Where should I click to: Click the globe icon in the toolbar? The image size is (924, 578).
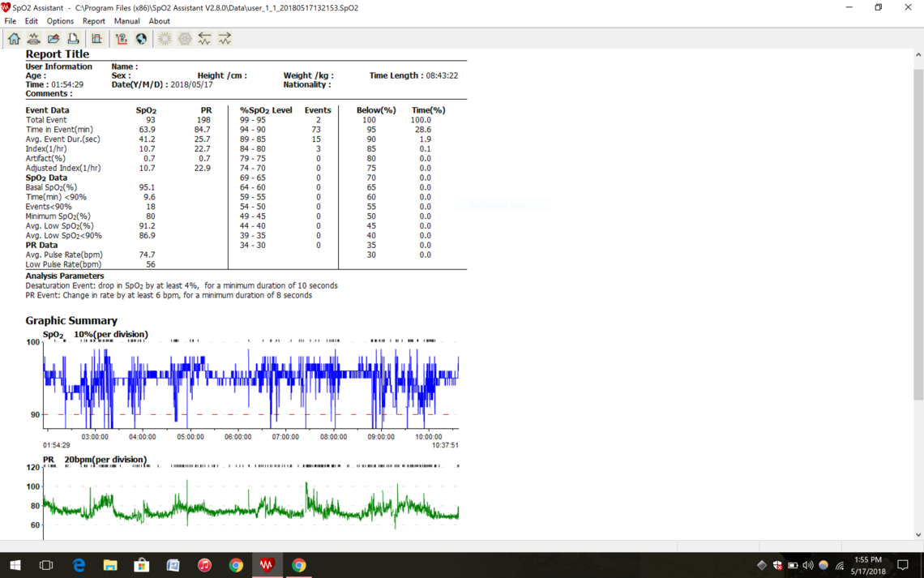click(141, 39)
